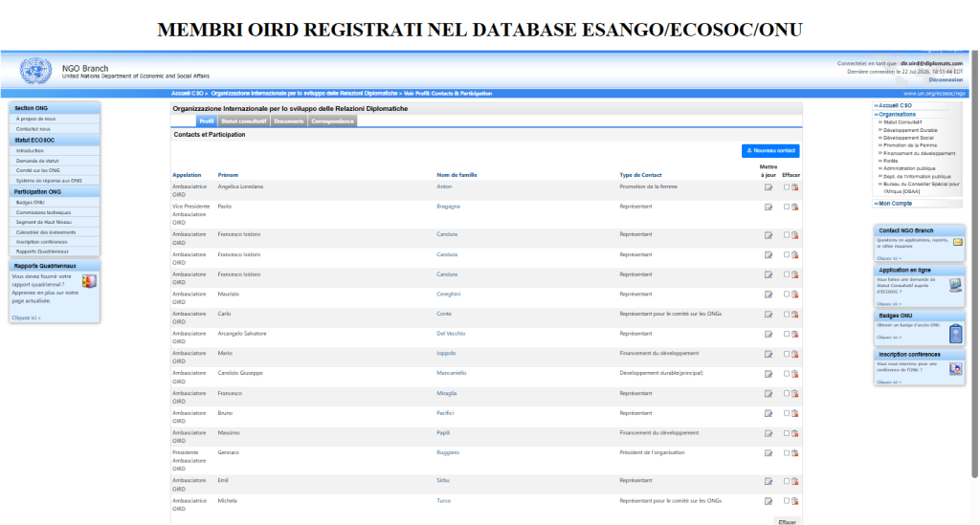This screenshot has height=525, width=980.
Task: Switch to the Documents tab
Action: 289,121
